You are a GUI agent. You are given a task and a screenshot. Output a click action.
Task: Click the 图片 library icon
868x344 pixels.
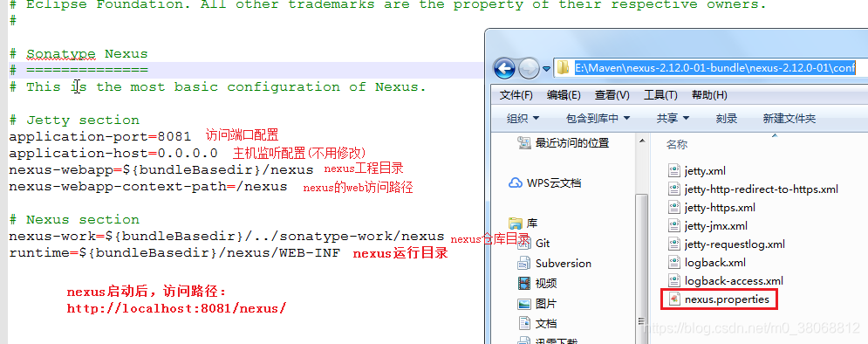[523, 304]
